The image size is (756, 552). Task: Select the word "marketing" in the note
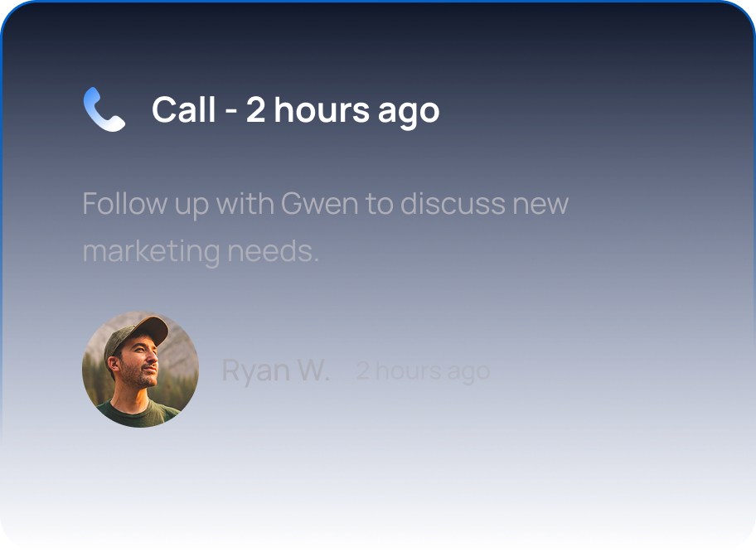151,252
